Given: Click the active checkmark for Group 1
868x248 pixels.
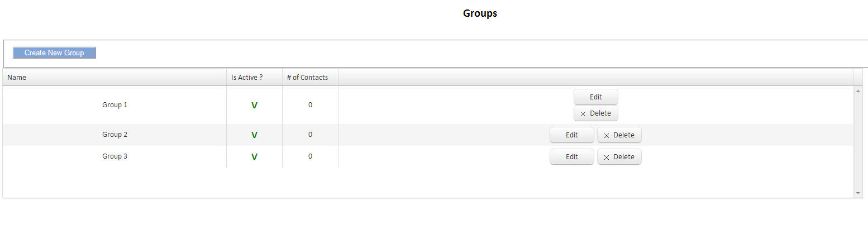Looking at the screenshot, I should (x=254, y=105).
